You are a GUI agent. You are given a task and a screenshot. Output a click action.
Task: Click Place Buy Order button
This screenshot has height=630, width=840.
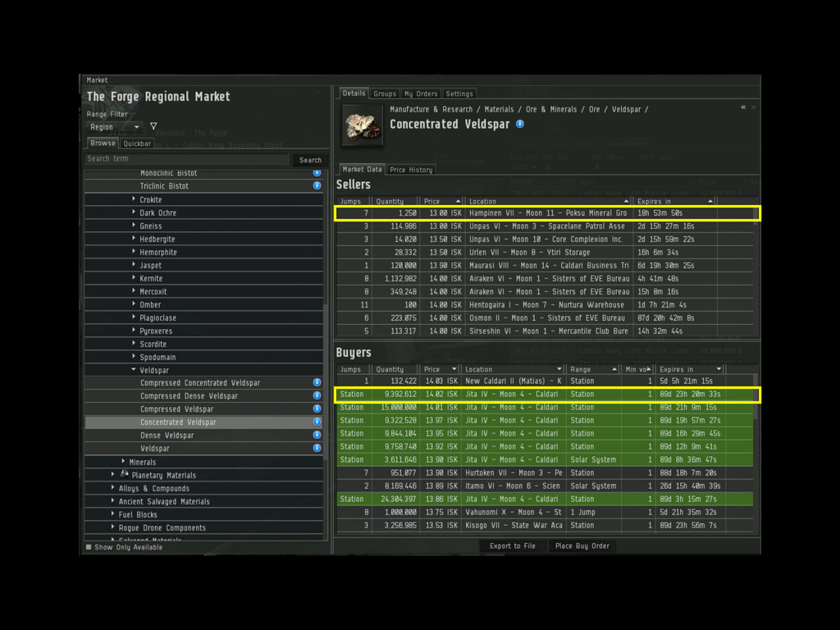tap(582, 546)
